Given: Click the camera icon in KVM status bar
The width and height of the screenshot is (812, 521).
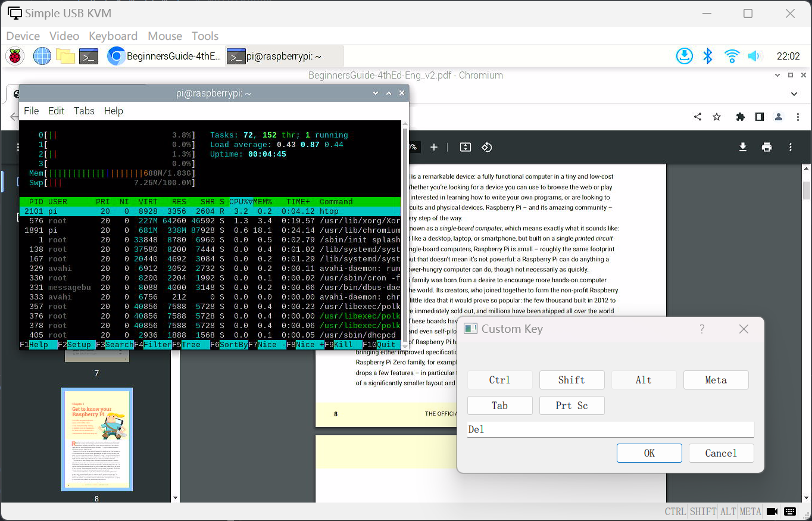Looking at the screenshot, I should [x=772, y=511].
